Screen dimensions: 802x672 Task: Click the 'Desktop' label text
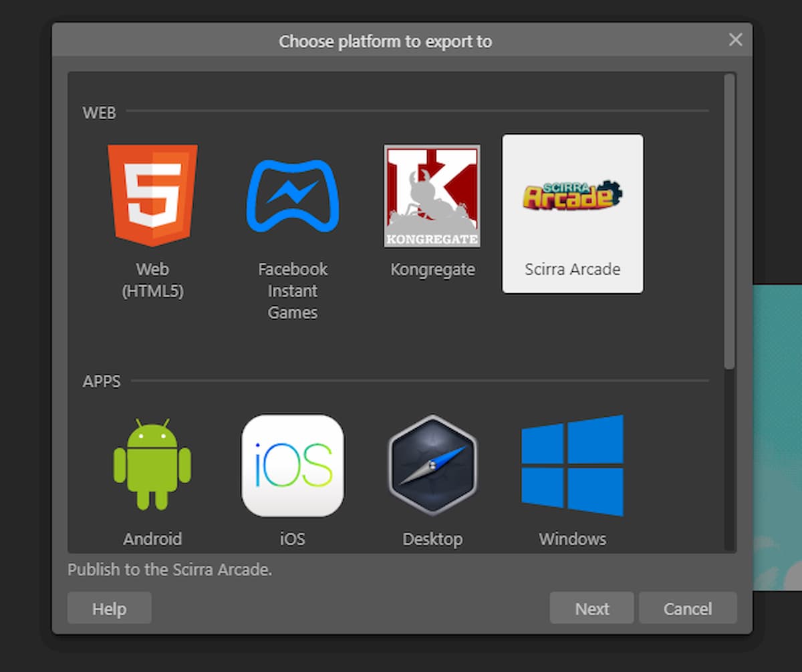[x=432, y=539]
